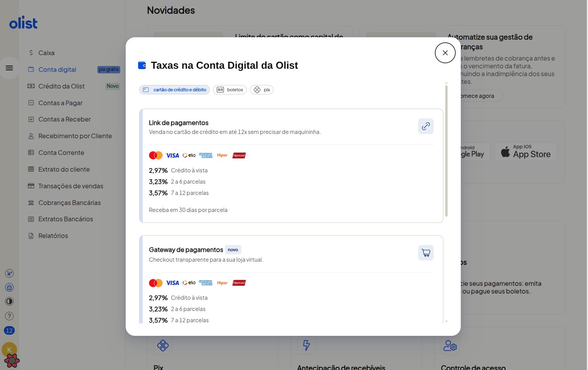The image size is (588, 370).
Task: Click the pix grátis badge
Action: (x=109, y=69)
